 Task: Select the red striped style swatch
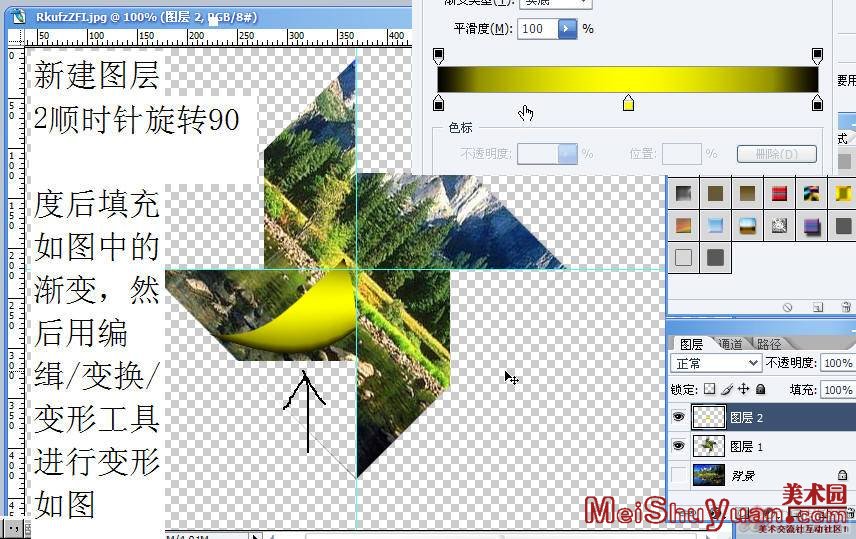pos(779,193)
